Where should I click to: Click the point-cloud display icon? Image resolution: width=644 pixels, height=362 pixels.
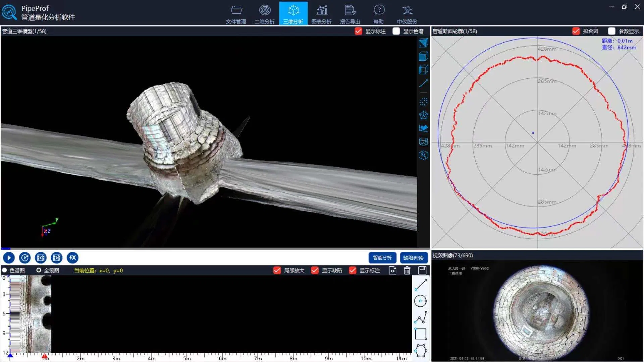(423, 102)
